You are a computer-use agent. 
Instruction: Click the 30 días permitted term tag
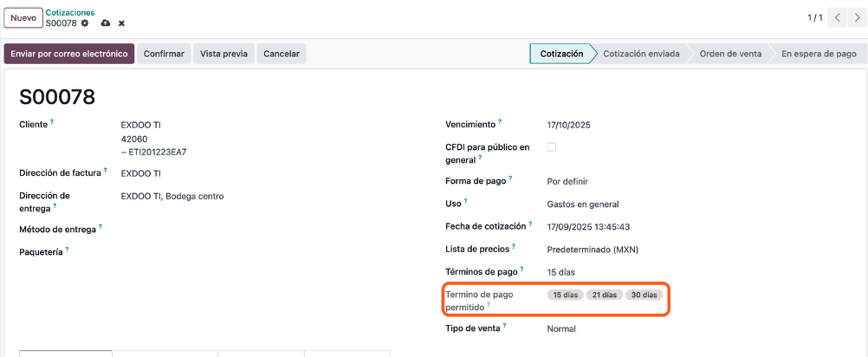[644, 295]
